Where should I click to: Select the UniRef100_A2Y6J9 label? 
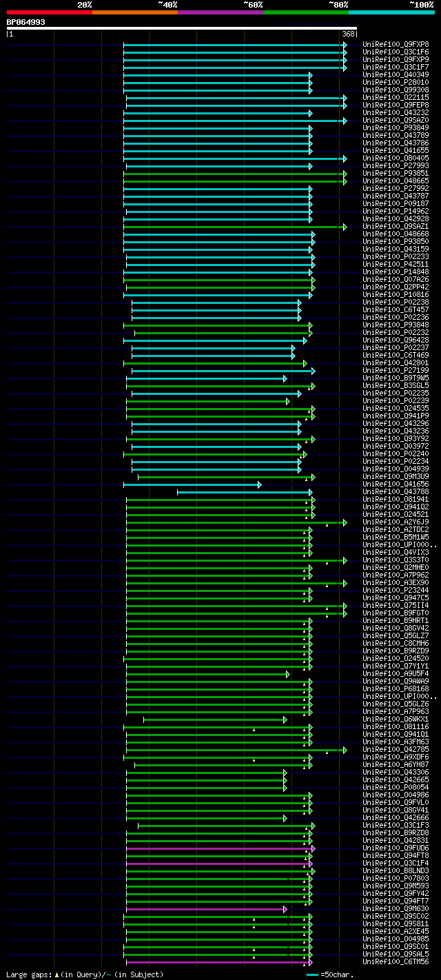coord(396,522)
